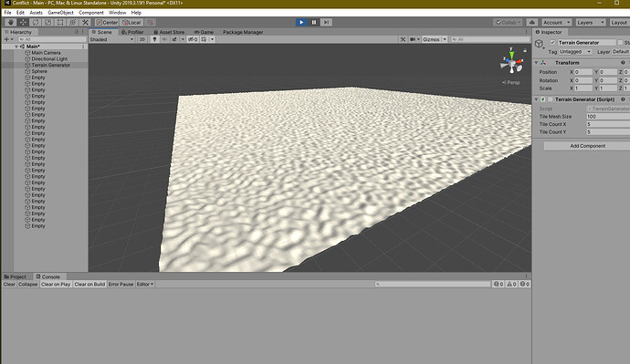Open the Shaded draw mode dropdown

tap(111, 39)
